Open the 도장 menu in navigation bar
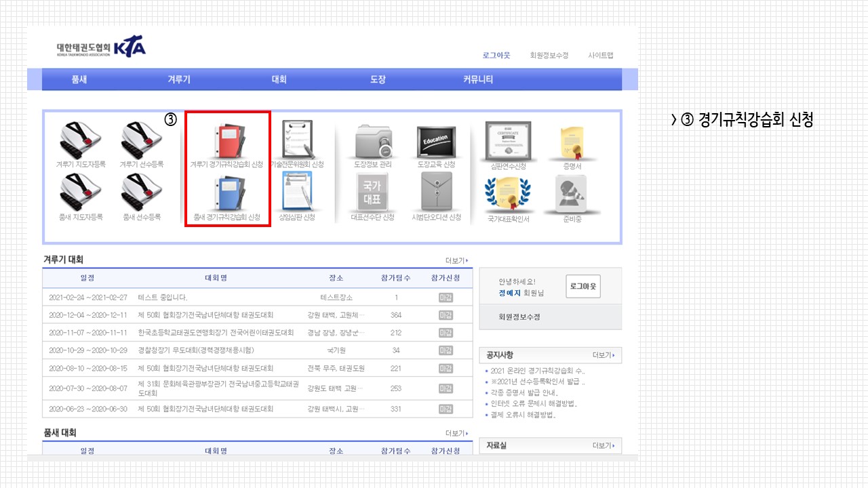 pos(378,79)
